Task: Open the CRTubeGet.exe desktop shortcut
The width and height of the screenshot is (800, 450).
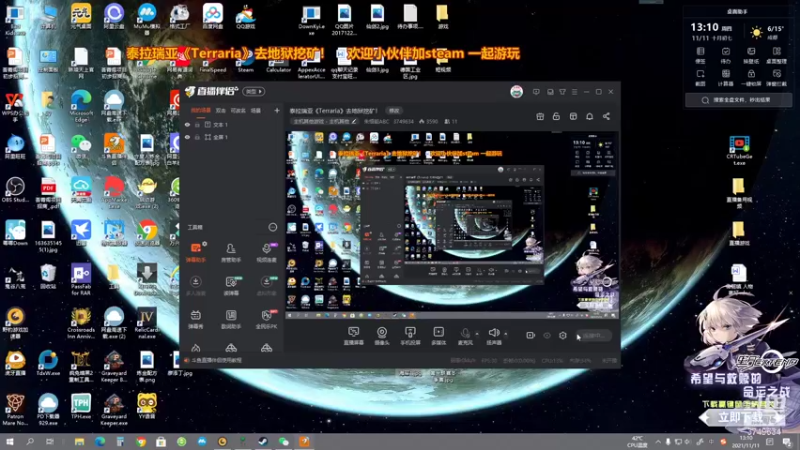Action: (x=739, y=151)
